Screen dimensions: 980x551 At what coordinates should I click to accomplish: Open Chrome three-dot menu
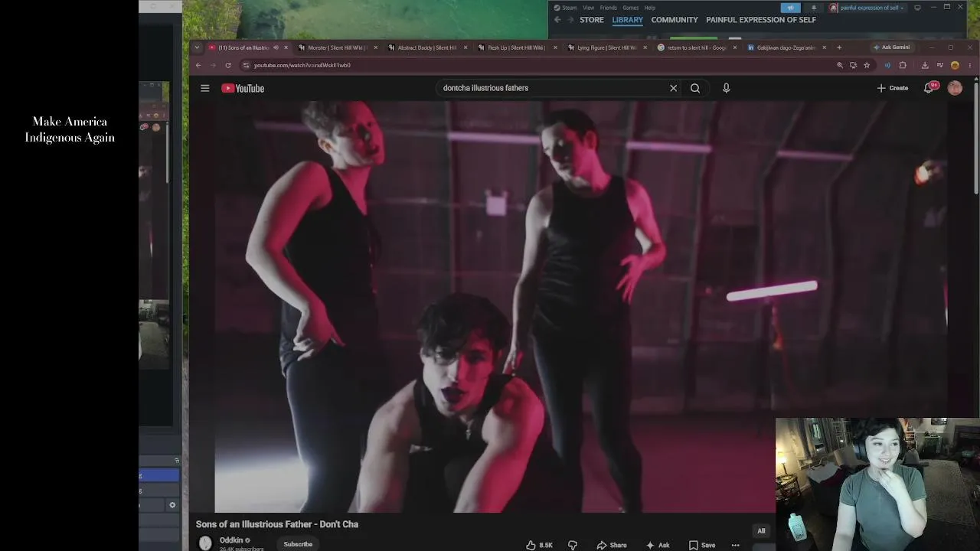(x=970, y=65)
